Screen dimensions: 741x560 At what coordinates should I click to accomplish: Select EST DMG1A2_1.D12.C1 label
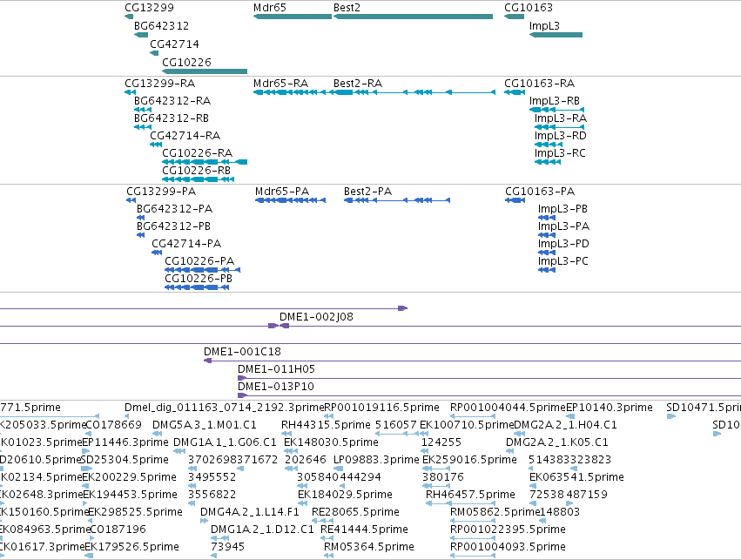(262, 530)
